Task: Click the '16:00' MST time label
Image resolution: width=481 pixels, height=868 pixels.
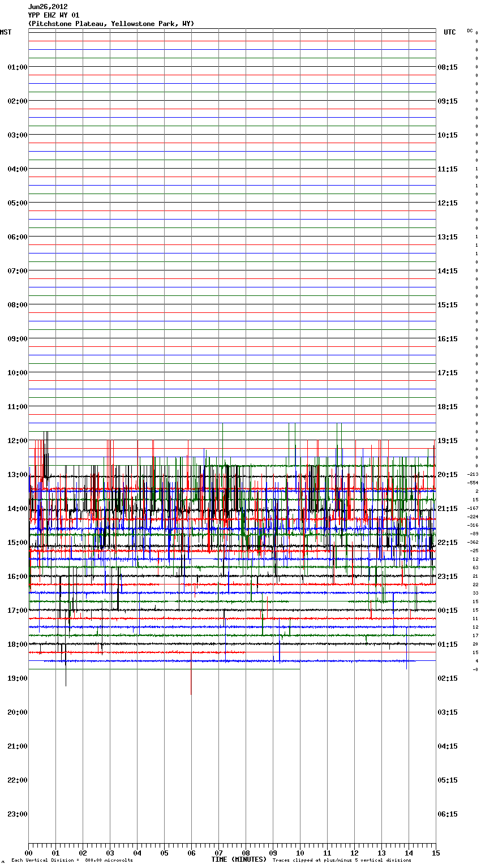Action: [18, 577]
